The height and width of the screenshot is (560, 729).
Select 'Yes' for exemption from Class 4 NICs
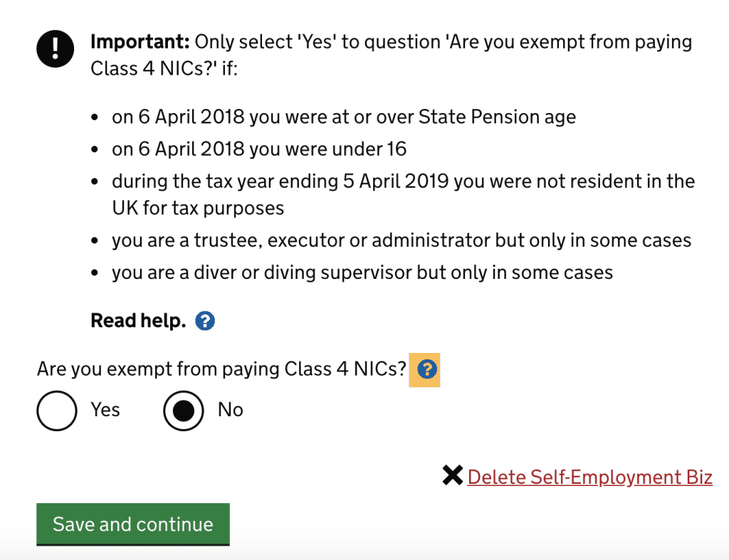click(57, 411)
